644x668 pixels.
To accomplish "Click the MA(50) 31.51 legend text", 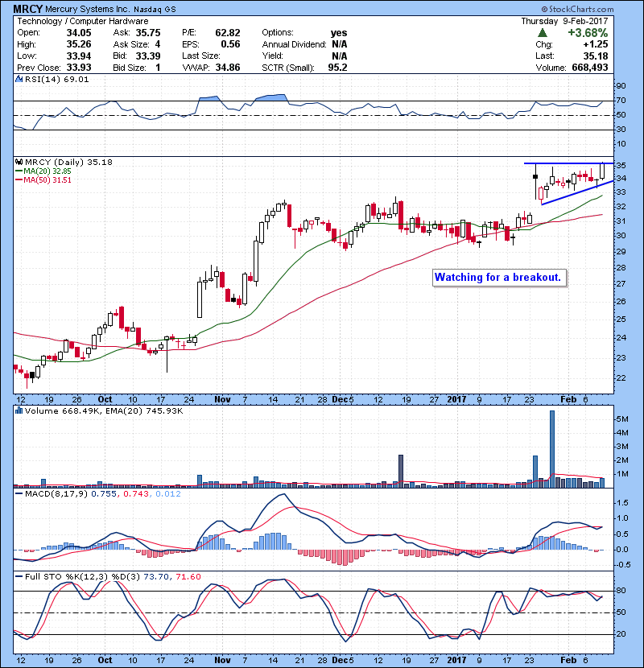I will [47, 180].
